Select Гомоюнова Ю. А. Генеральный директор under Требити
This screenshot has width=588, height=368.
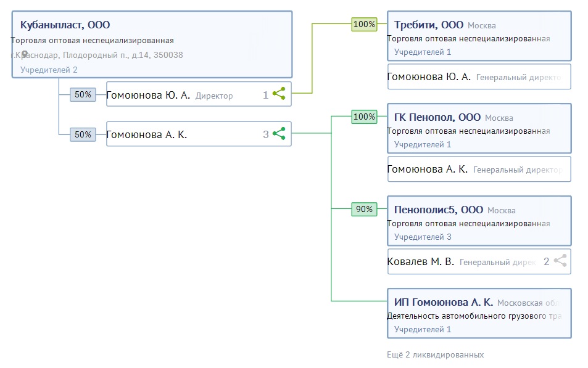[428, 77]
